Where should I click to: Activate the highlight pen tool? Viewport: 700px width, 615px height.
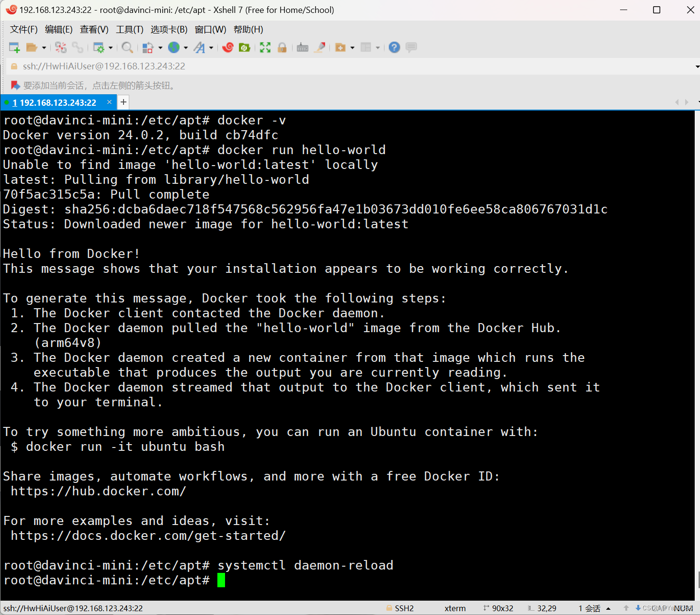point(320,47)
